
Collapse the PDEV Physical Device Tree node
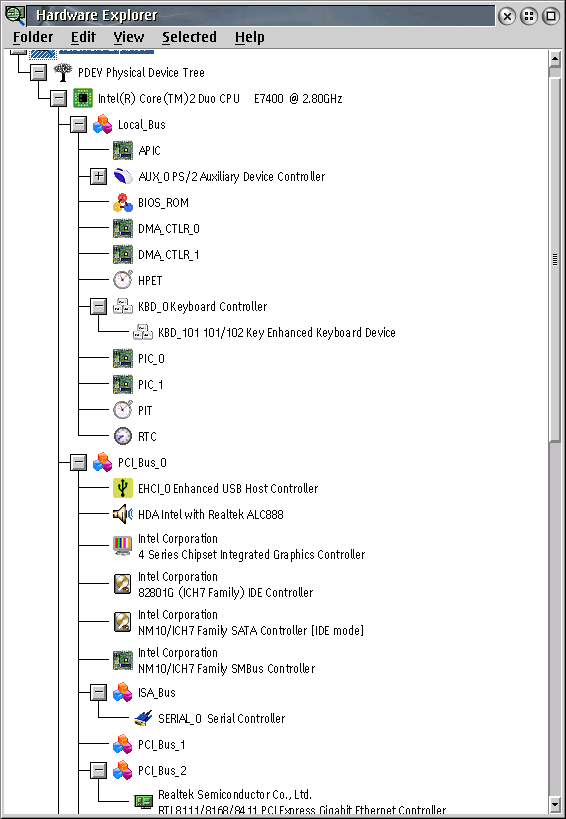pos(38,73)
